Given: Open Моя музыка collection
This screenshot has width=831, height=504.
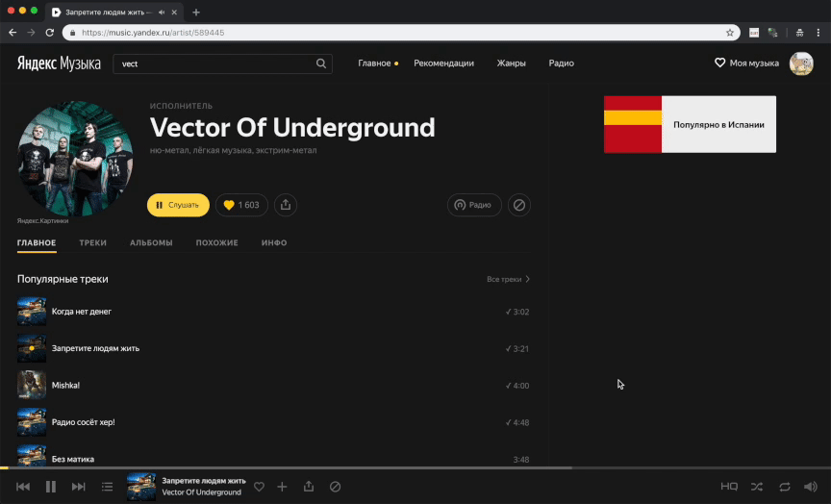Looking at the screenshot, I should [746, 63].
